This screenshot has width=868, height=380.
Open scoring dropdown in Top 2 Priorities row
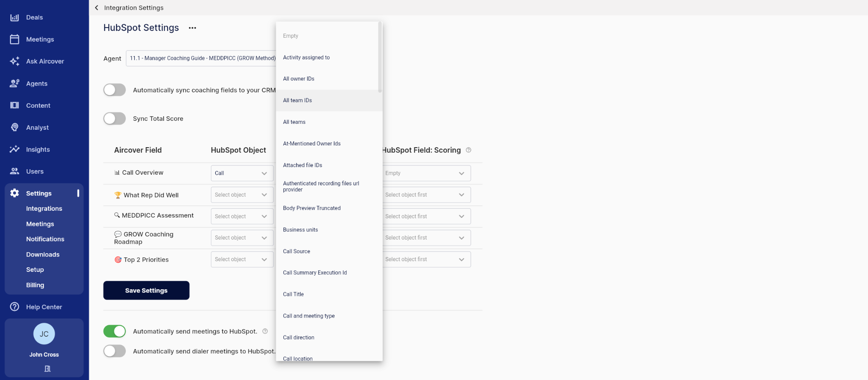pos(426,260)
